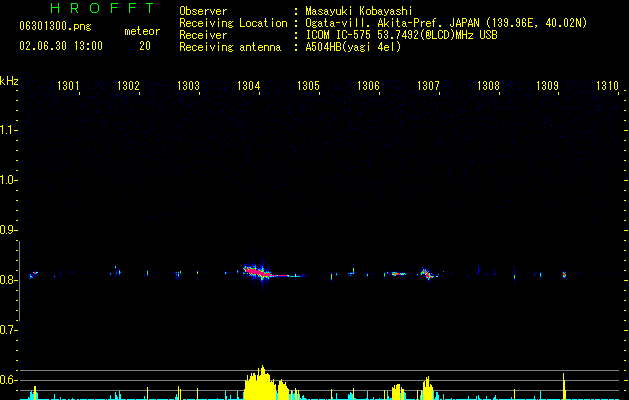Select the ICOM IC-575 receiver text
The width and height of the screenshot is (629, 400).
401,35
